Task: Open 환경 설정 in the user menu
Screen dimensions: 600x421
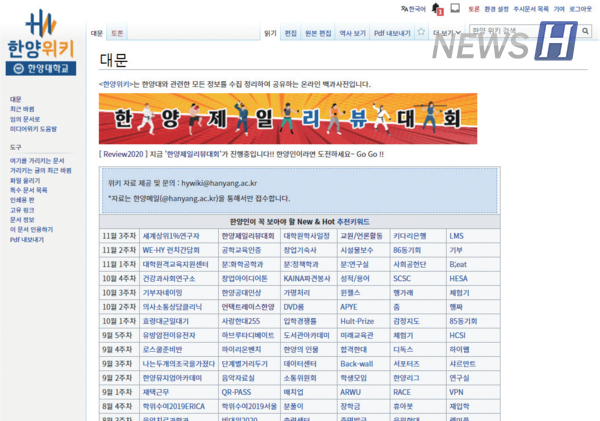Action: [496, 9]
